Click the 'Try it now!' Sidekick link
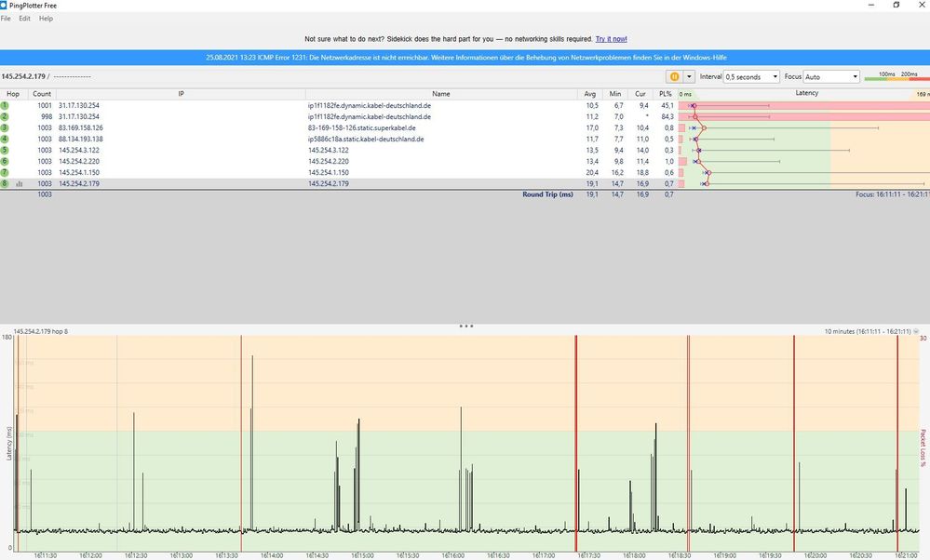 click(x=611, y=39)
